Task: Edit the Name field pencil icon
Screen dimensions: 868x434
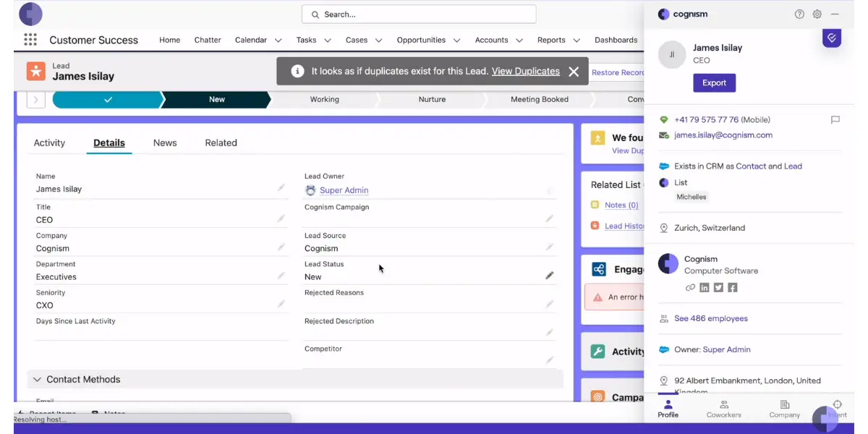Action: tap(281, 188)
